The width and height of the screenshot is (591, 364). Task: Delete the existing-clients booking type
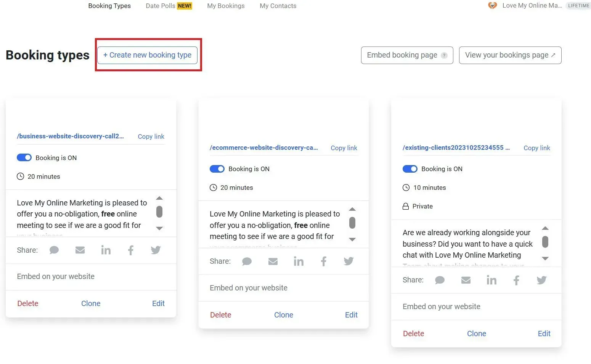pyautogui.click(x=414, y=334)
